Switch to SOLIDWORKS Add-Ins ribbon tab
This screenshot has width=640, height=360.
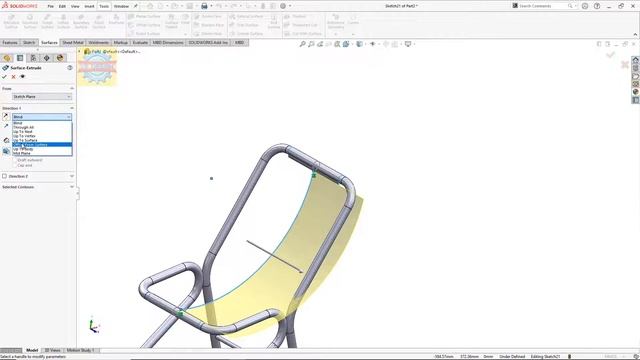click(208, 42)
